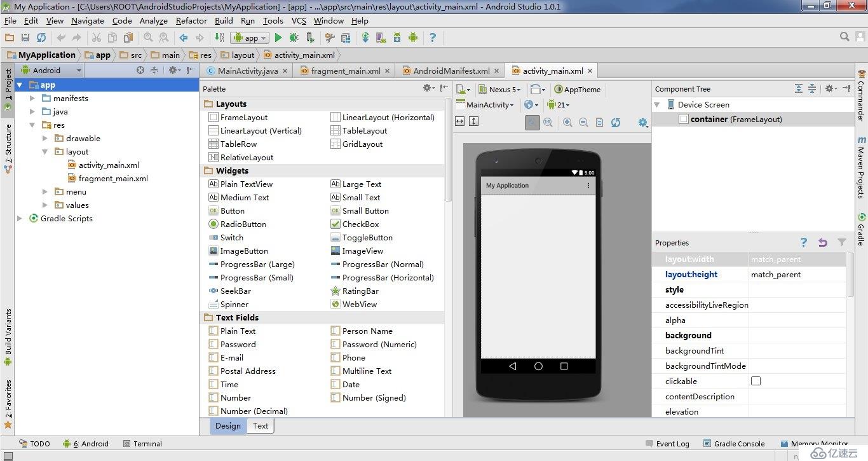Open the VCS menu

(x=299, y=20)
